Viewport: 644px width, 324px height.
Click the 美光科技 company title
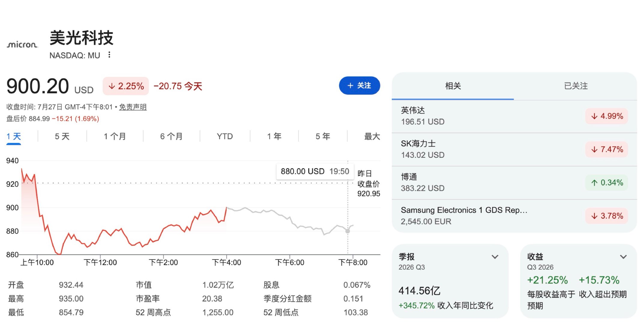(x=81, y=38)
